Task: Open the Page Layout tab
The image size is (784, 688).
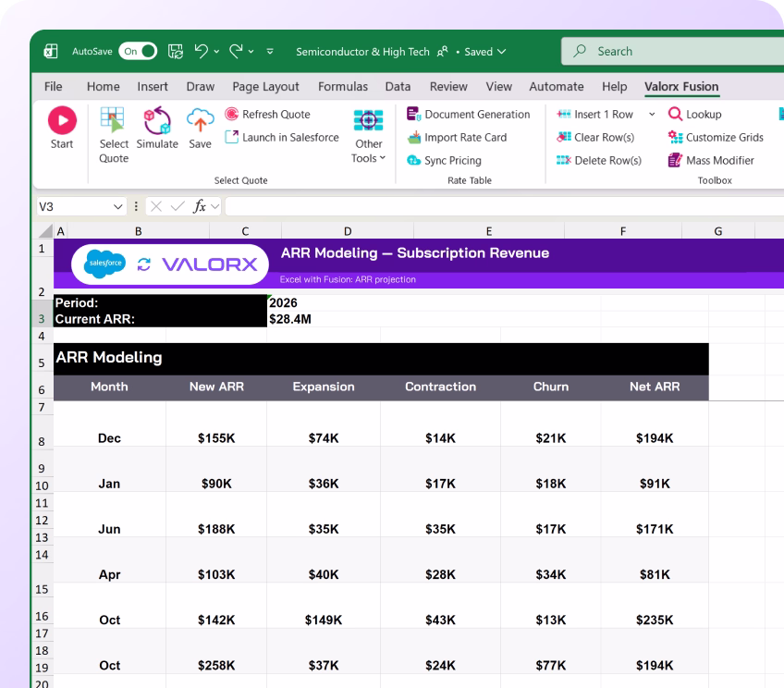Action: (266, 87)
